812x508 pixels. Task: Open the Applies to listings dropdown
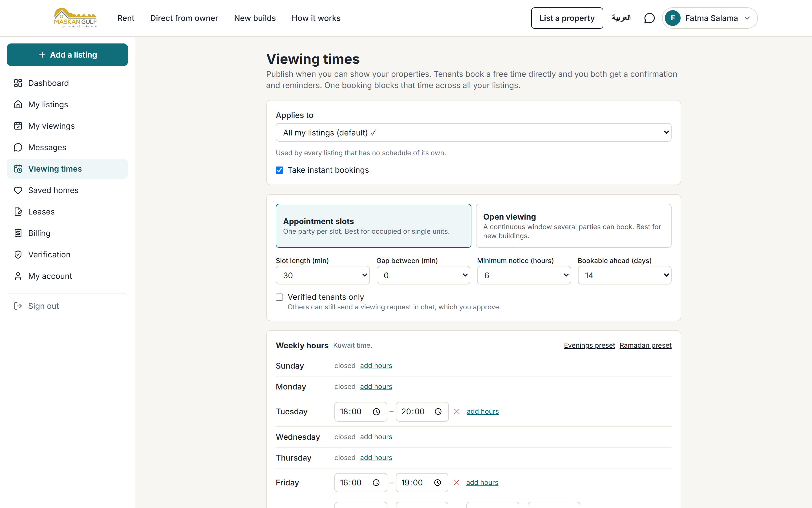(x=473, y=133)
